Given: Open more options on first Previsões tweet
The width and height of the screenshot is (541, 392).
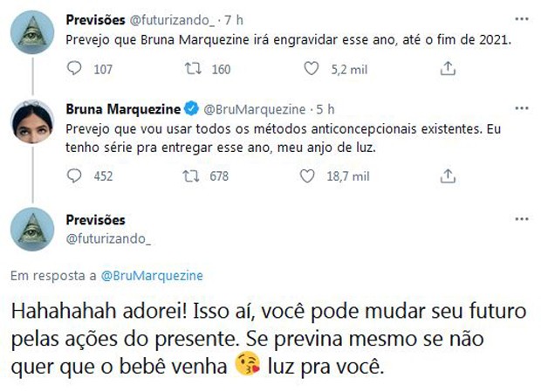Looking at the screenshot, I should [522, 18].
